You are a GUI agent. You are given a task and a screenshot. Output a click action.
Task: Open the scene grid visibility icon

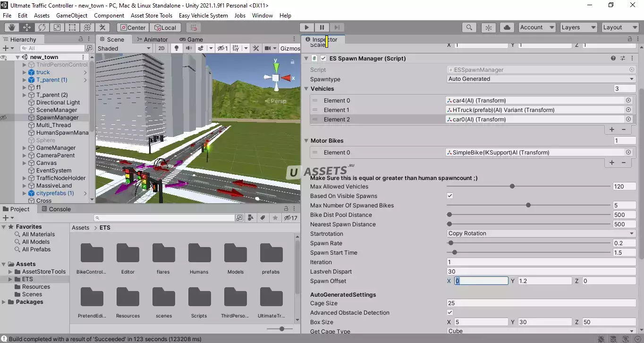tap(236, 48)
